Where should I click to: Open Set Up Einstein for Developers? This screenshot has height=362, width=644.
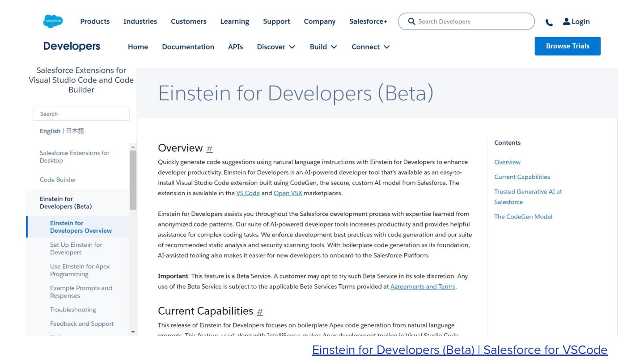[76, 248]
